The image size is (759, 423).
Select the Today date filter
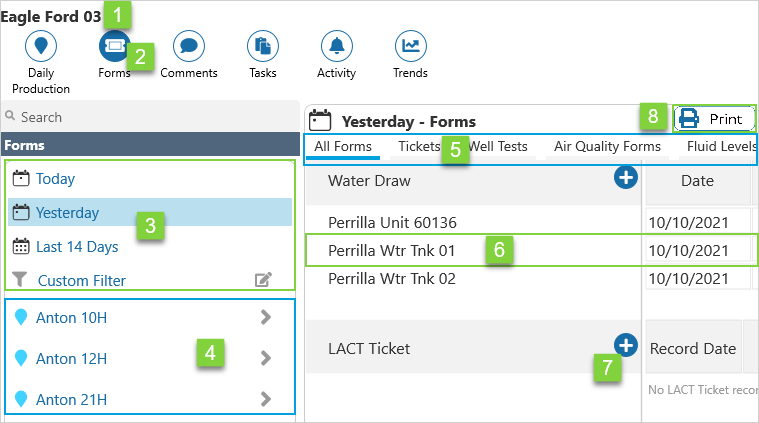pyautogui.click(x=55, y=179)
